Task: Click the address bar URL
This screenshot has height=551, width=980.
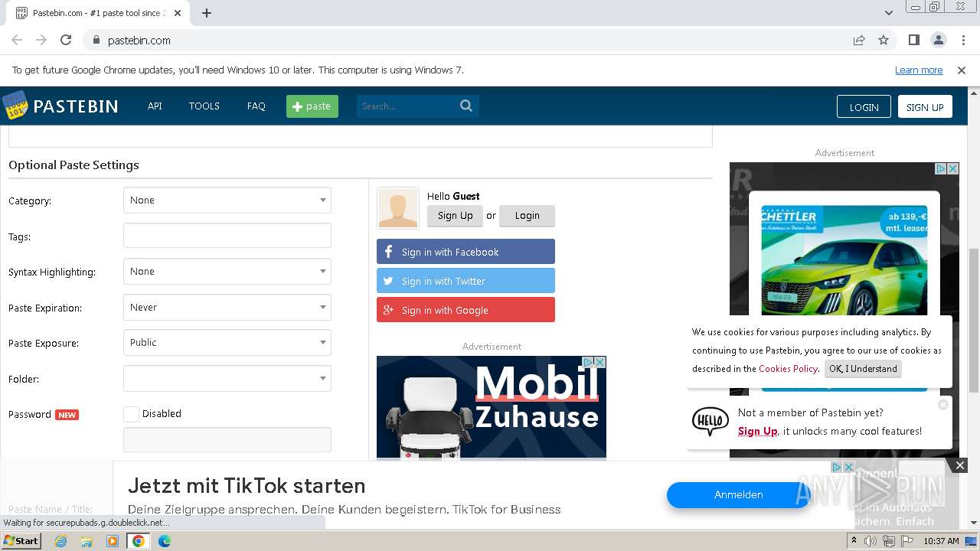Action: point(139,40)
